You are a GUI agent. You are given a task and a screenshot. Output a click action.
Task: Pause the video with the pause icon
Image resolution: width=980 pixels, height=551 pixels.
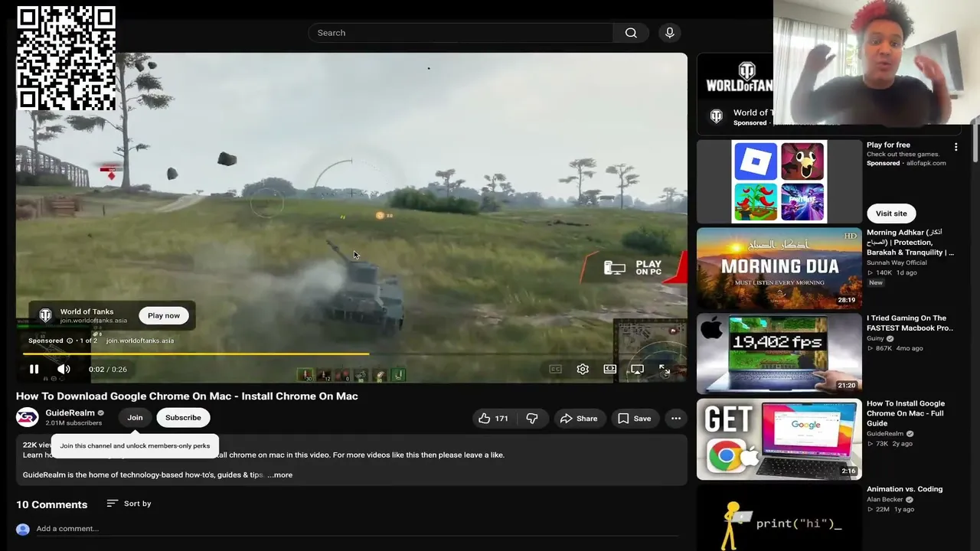[34, 369]
